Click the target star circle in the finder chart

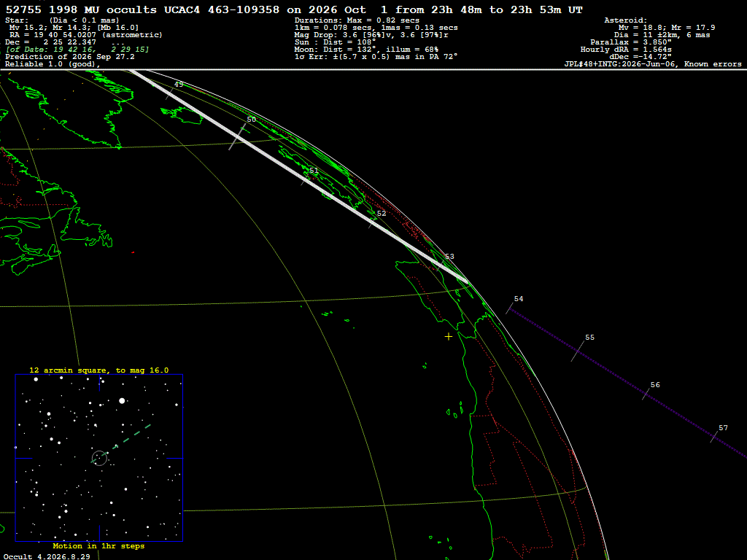[99, 458]
